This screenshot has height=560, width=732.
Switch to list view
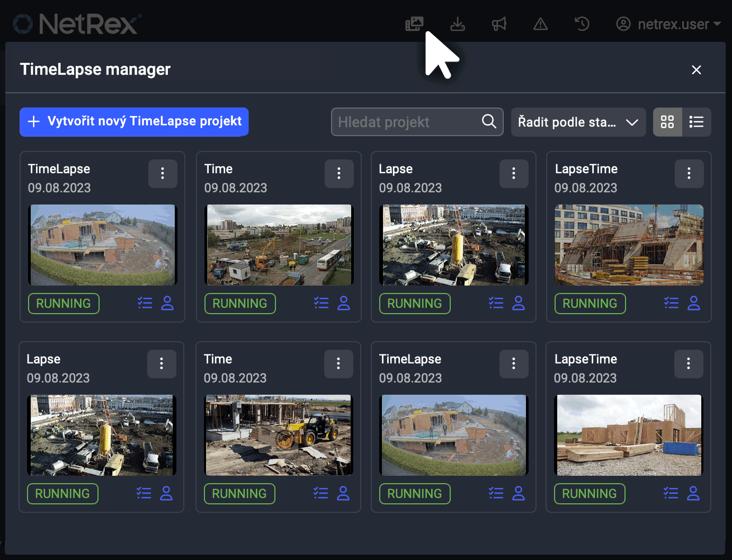[696, 122]
